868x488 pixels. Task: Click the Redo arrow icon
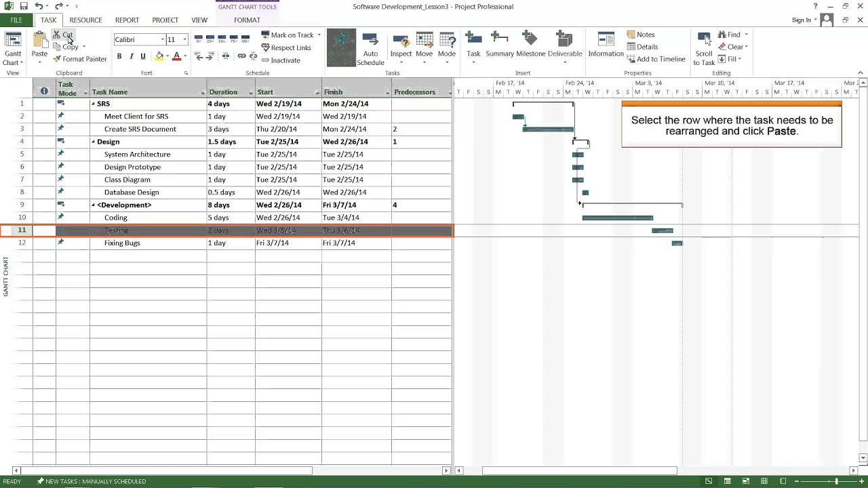(58, 6)
